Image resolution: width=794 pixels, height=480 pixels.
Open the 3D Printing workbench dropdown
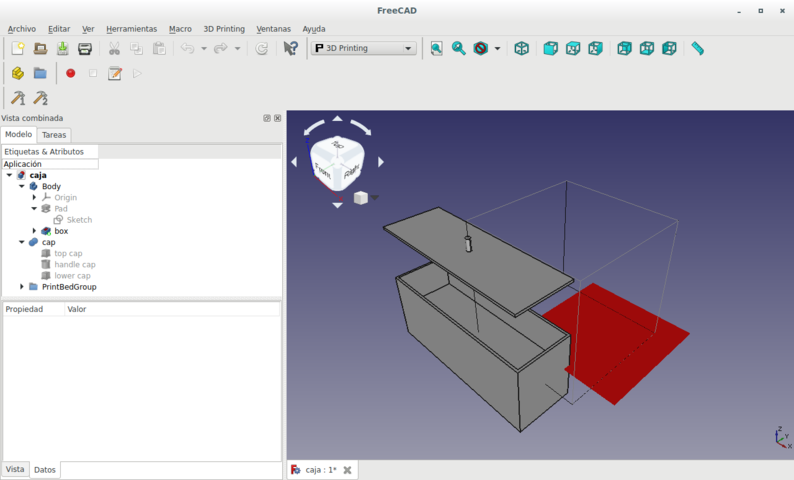tap(364, 48)
